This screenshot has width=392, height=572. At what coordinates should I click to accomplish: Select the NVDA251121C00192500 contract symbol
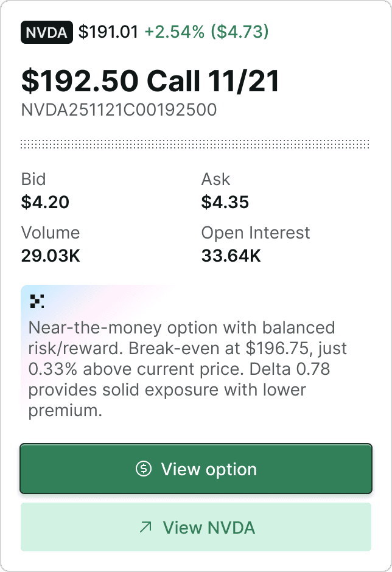pyautogui.click(x=119, y=110)
